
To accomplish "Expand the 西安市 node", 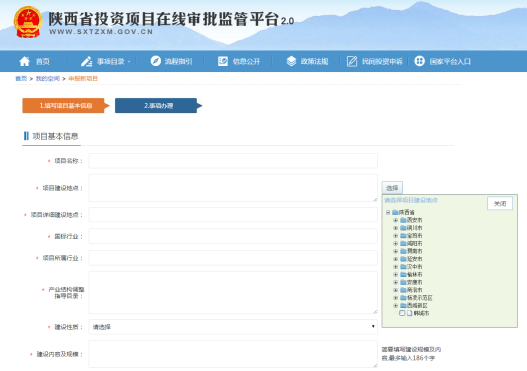I will point(396,220).
